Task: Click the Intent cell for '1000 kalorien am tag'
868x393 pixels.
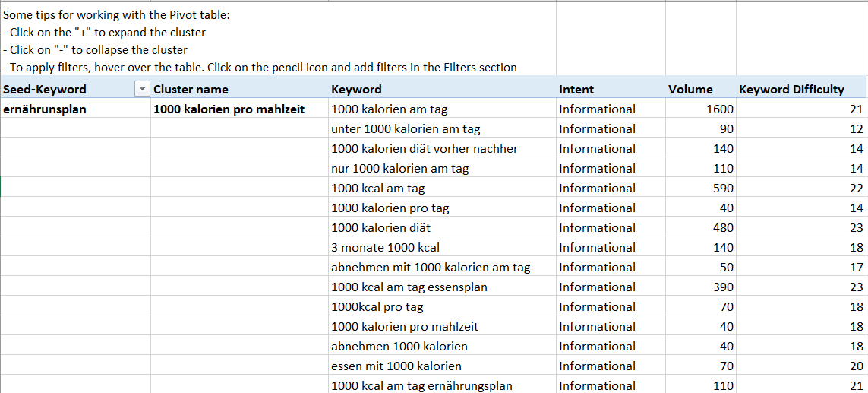Action: click(x=611, y=109)
